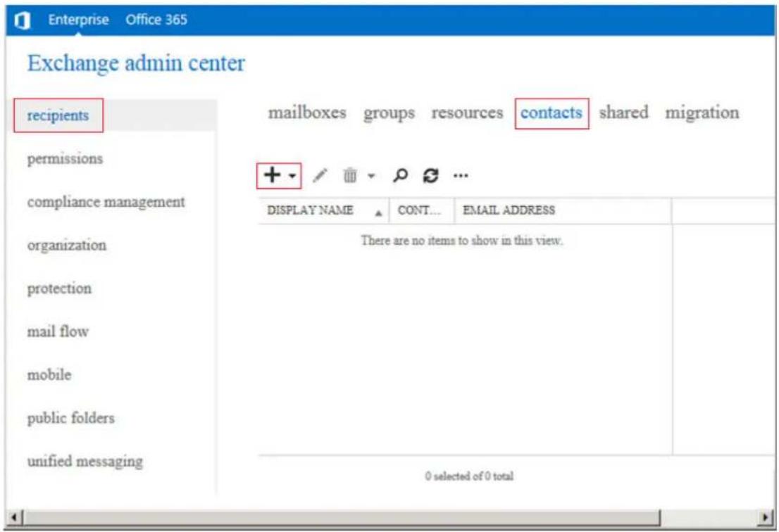Open the shared tab
The image size is (779, 532).
tap(623, 113)
